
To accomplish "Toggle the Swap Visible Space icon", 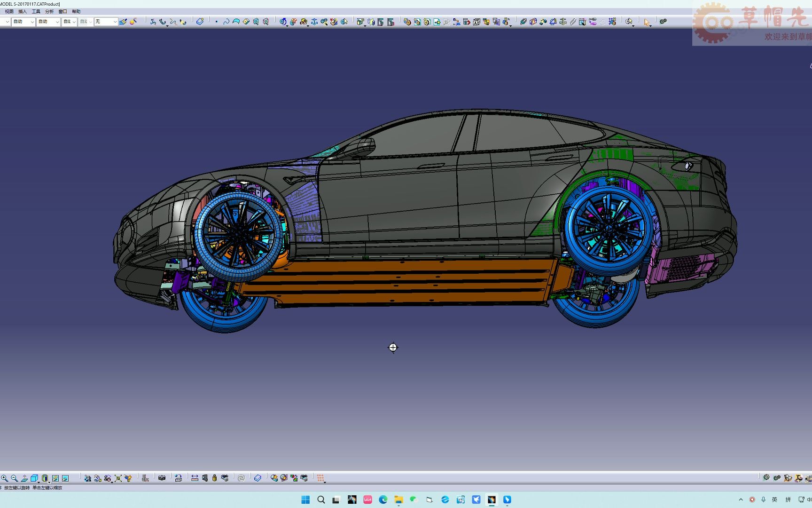I will pos(65,478).
